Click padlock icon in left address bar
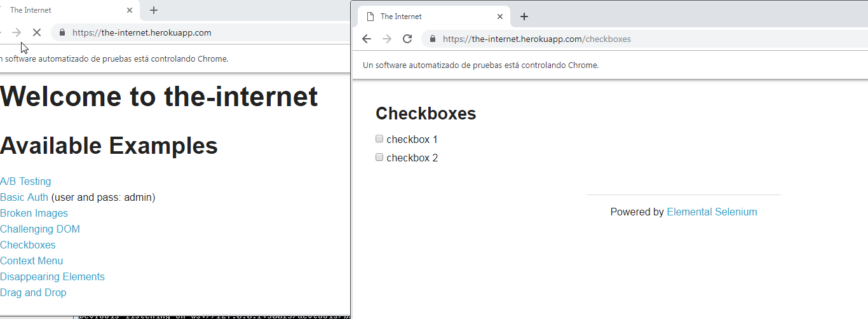Image resolution: width=868 pixels, height=319 pixels. pyautogui.click(x=62, y=32)
